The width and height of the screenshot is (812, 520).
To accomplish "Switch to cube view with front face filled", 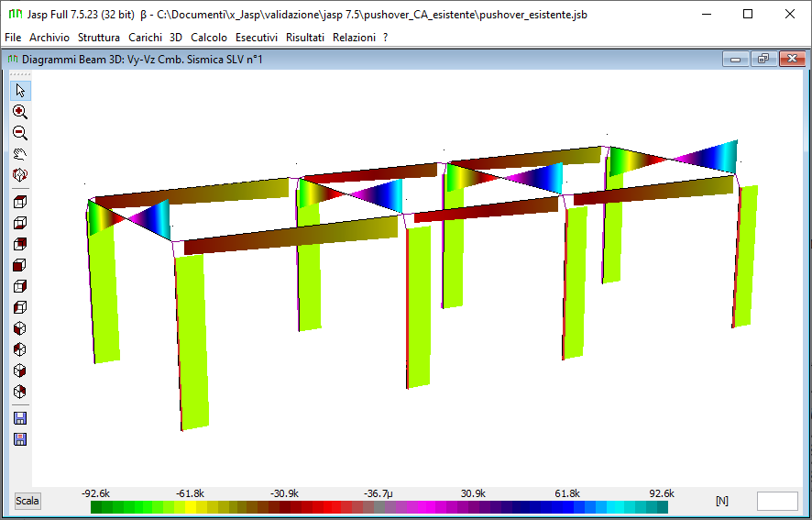I will click(x=19, y=265).
